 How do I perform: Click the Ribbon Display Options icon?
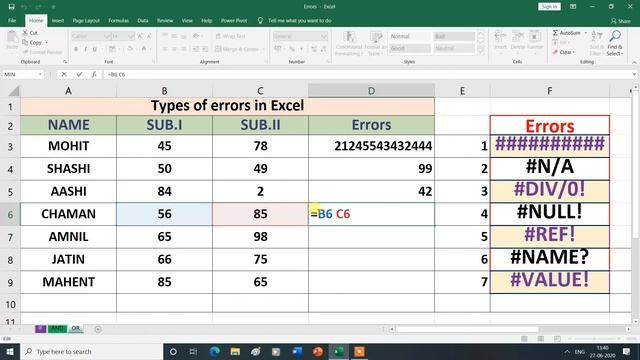pyautogui.click(x=573, y=7)
